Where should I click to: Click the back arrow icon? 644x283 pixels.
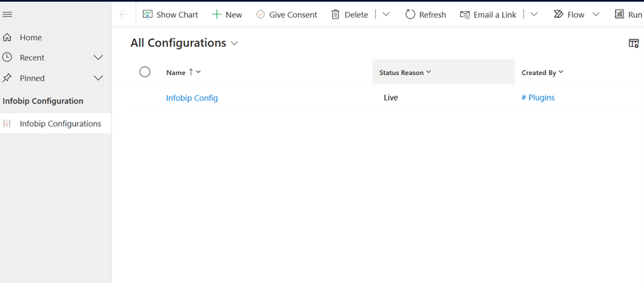click(x=124, y=14)
